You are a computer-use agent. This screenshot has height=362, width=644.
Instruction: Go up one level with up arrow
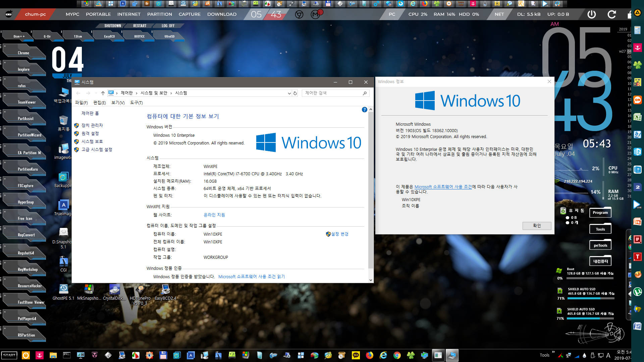coord(103,93)
